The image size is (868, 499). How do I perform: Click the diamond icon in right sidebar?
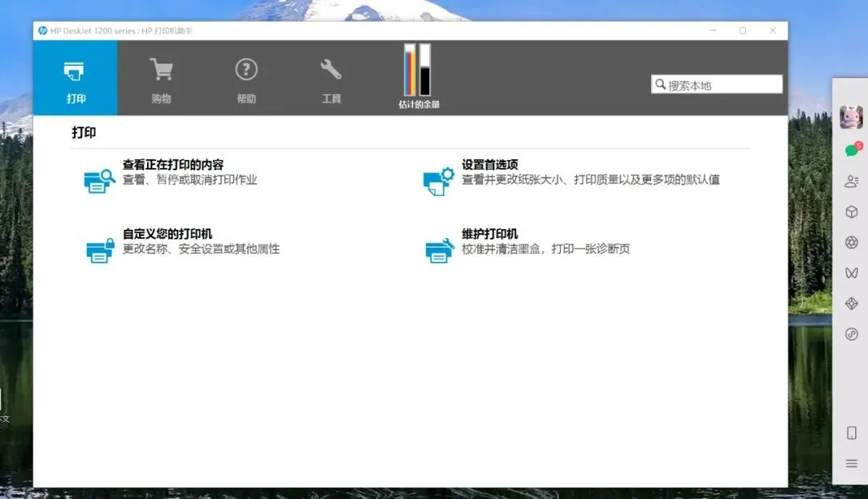pos(851,303)
